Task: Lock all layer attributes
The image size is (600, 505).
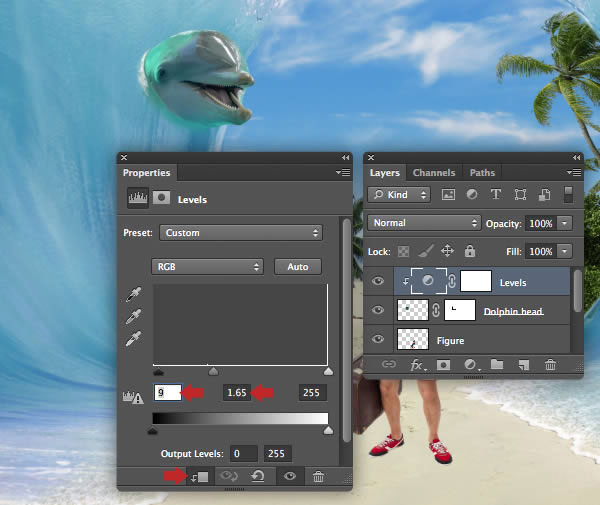Action: click(470, 251)
